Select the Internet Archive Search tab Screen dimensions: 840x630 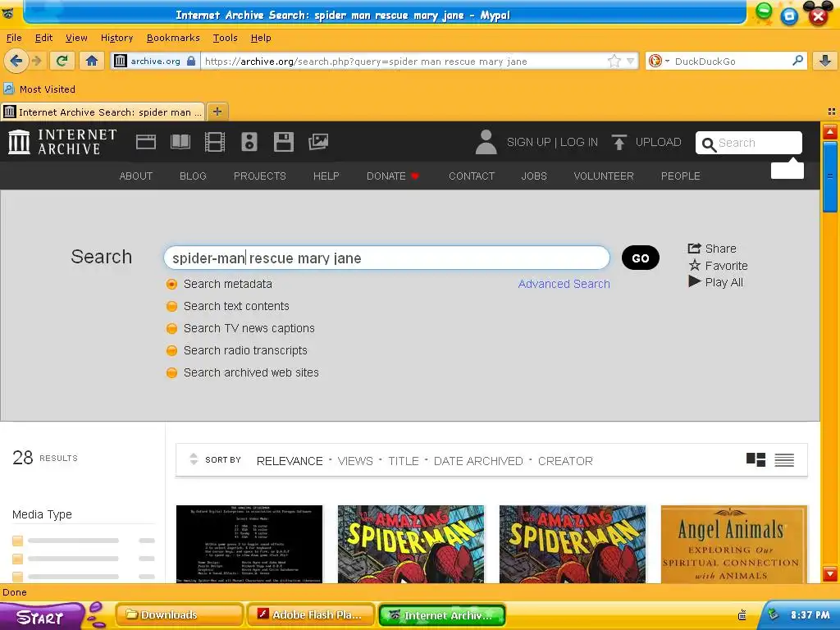[x=103, y=112]
